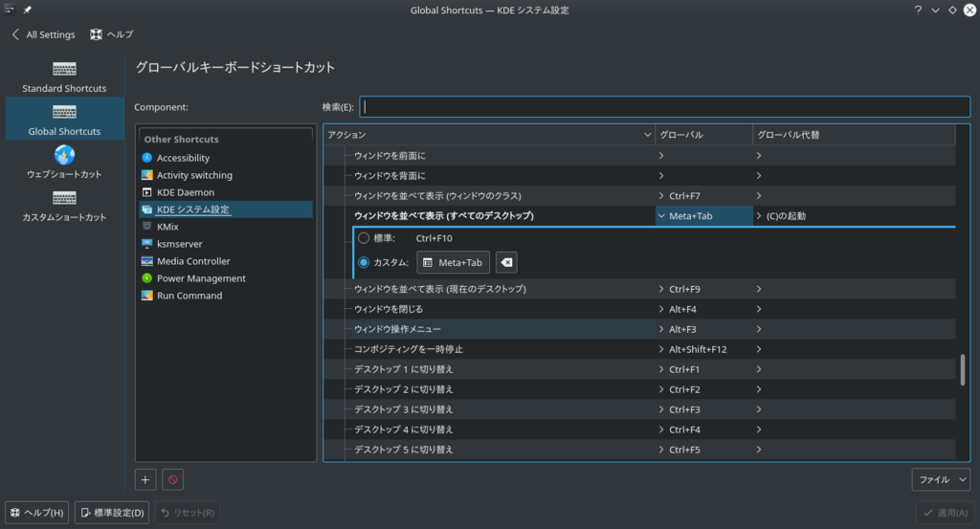Select デスクトップ 1 に切り替え row
The height and width of the screenshot is (529, 980).
coord(639,369)
